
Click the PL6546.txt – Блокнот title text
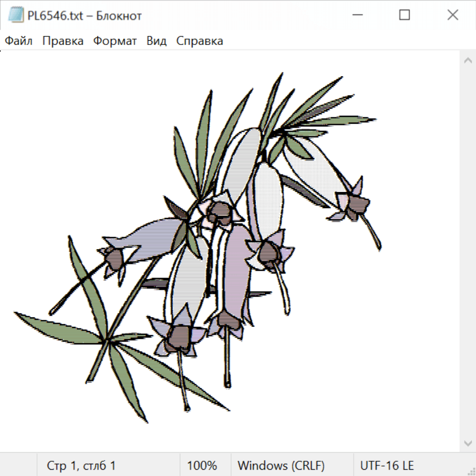[x=85, y=16]
